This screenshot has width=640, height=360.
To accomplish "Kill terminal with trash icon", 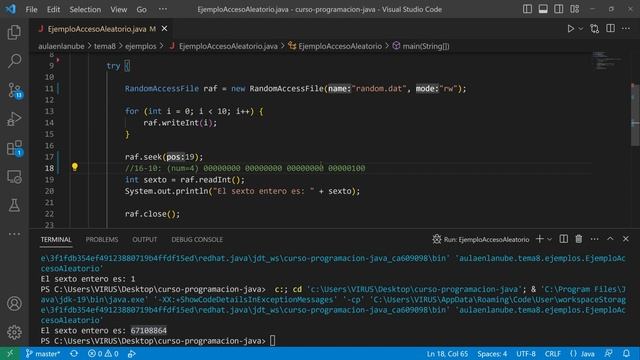I will point(579,239).
